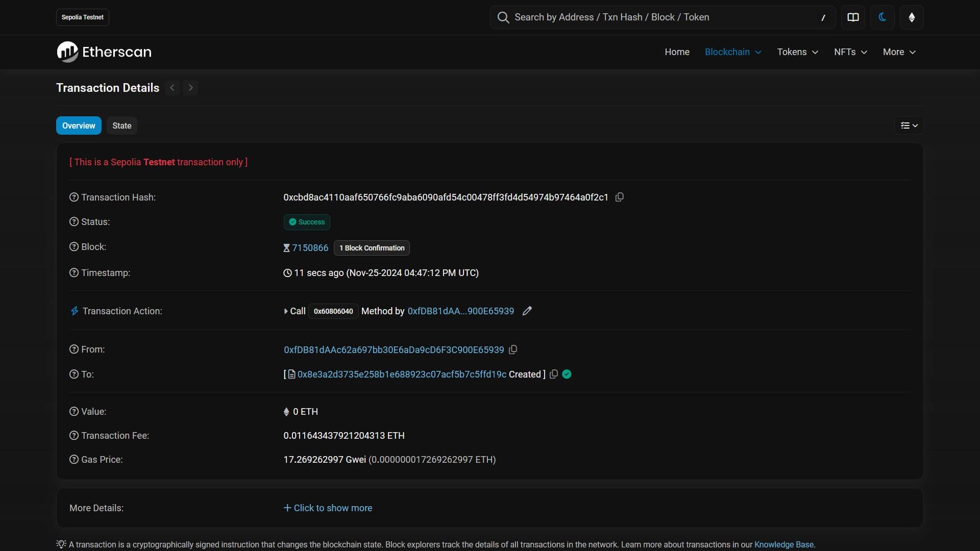
Task: Open the full From address link
Action: point(394,349)
